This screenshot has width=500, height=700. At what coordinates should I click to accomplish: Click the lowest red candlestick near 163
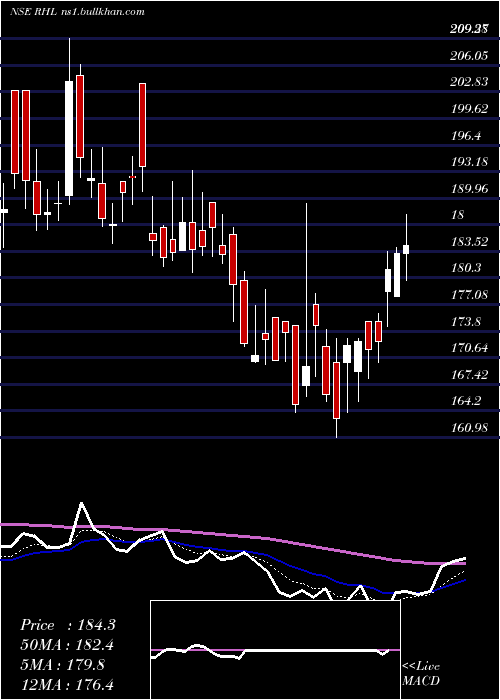pos(336,390)
